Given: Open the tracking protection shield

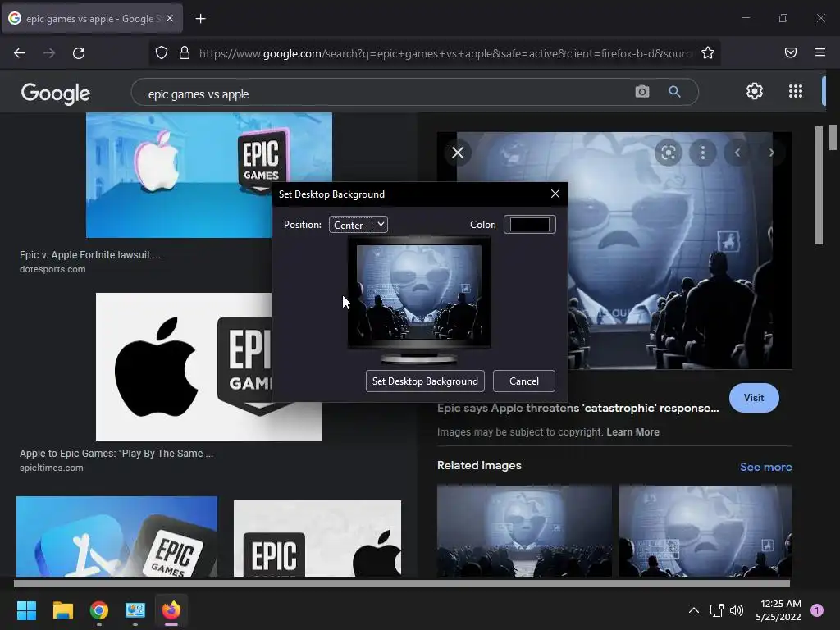Looking at the screenshot, I should 162,52.
